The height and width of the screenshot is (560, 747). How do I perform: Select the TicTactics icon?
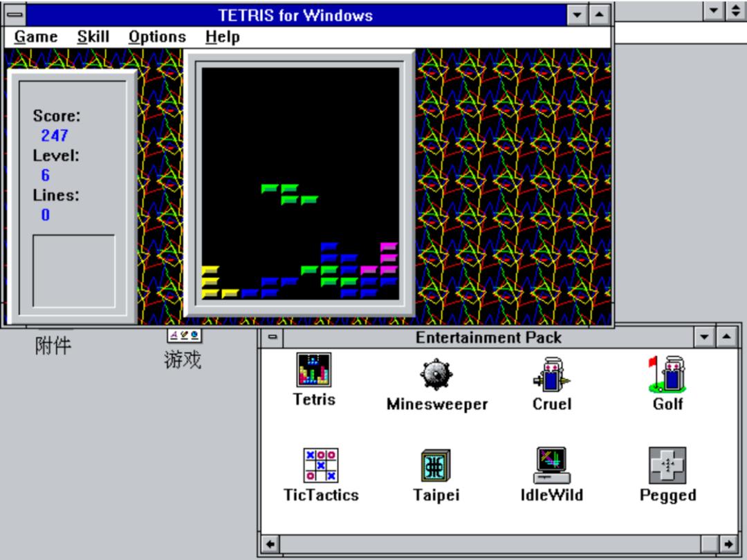pyautogui.click(x=320, y=465)
